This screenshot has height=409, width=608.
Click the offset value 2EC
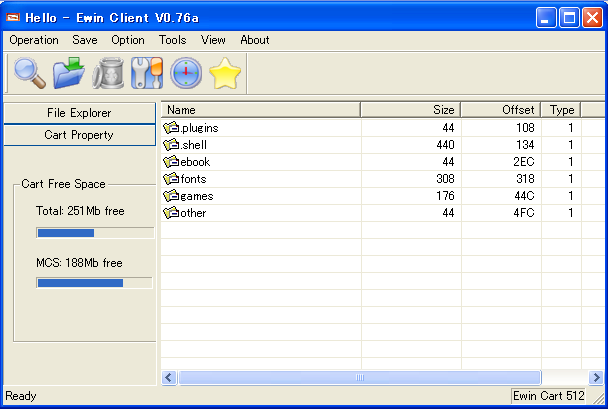pos(524,162)
